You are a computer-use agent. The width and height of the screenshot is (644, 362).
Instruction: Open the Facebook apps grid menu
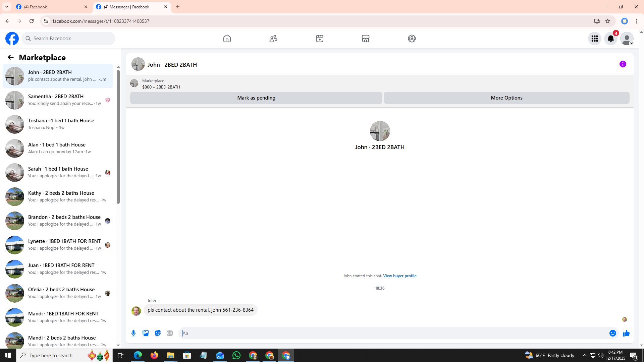click(594, 39)
